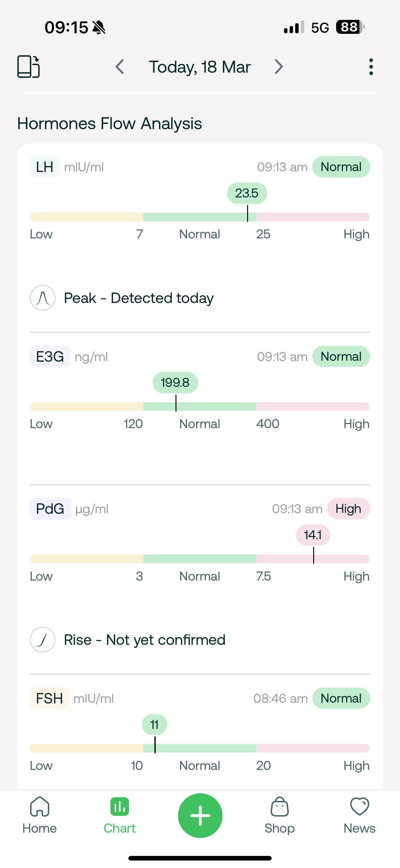
Task: Tap the PdG High status badge
Action: point(348,509)
